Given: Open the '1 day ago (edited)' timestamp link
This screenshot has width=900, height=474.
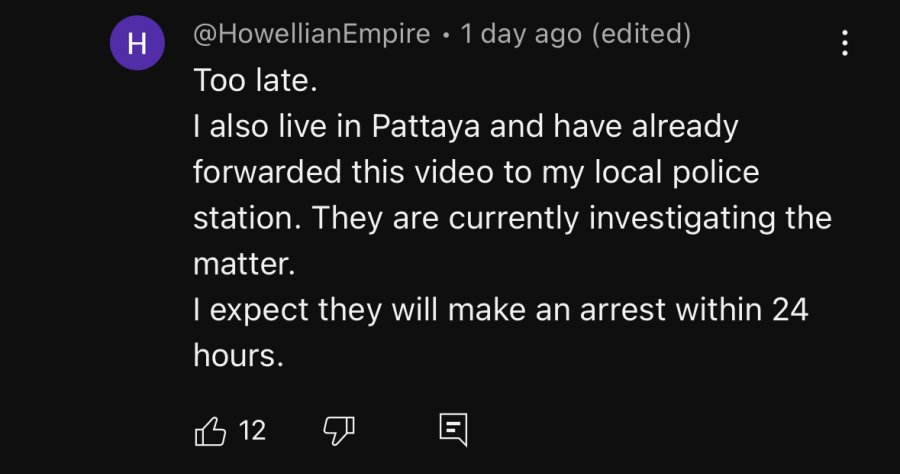Looking at the screenshot, I should pos(576,34).
